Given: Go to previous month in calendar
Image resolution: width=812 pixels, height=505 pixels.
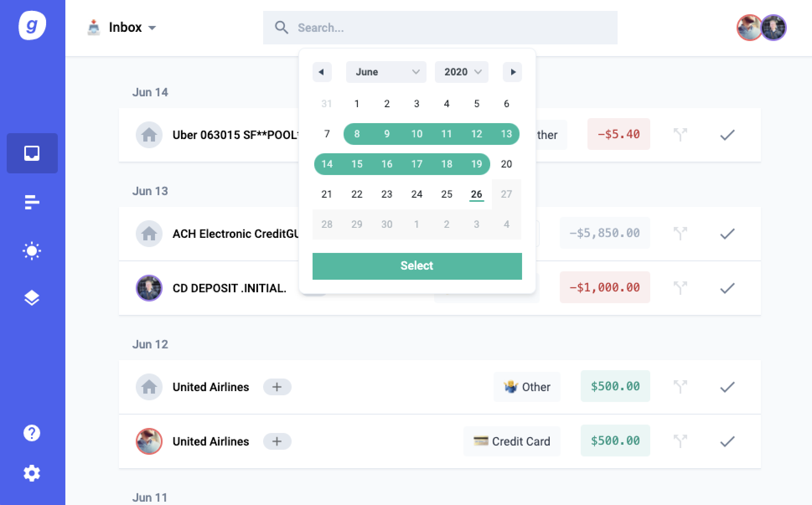Looking at the screenshot, I should click(322, 72).
